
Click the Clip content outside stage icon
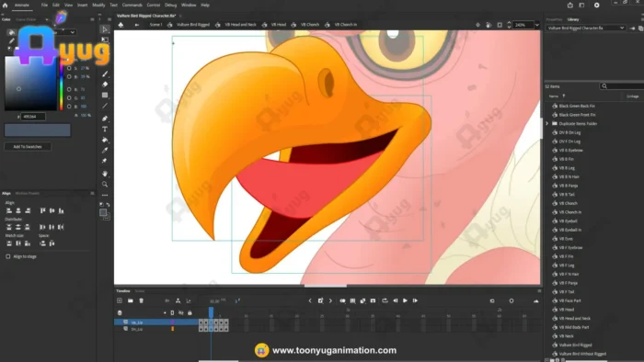[500, 25]
